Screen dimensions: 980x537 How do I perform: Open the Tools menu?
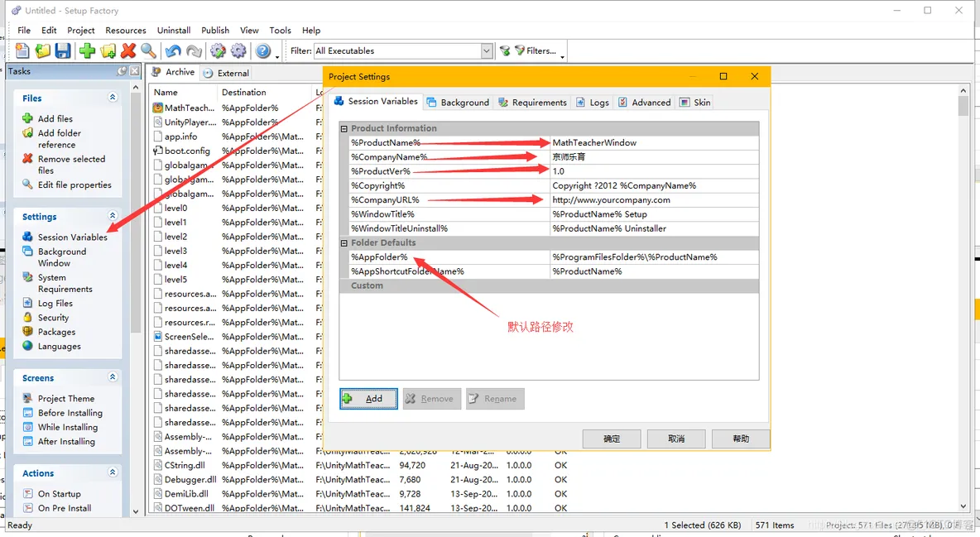coord(280,30)
